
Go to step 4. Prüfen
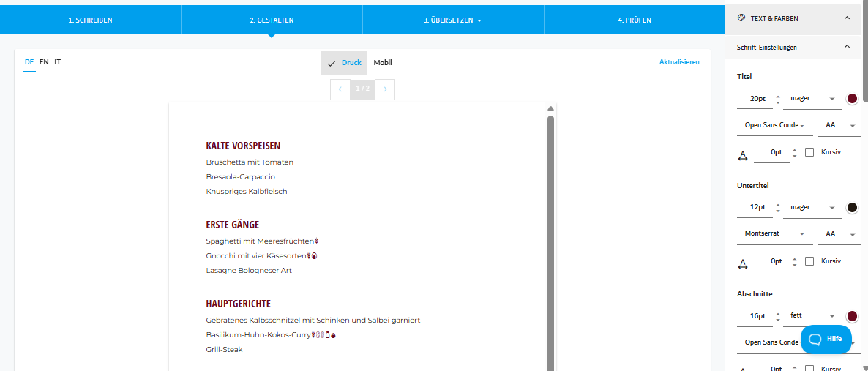click(x=635, y=20)
